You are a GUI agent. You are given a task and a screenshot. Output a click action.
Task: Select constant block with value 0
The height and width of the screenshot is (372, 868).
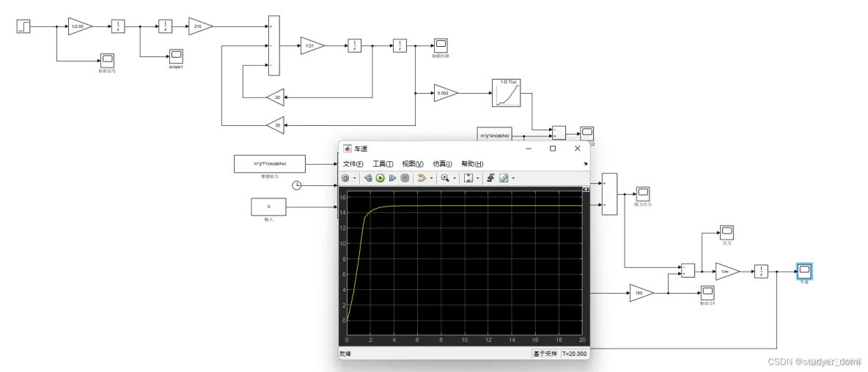(x=268, y=207)
